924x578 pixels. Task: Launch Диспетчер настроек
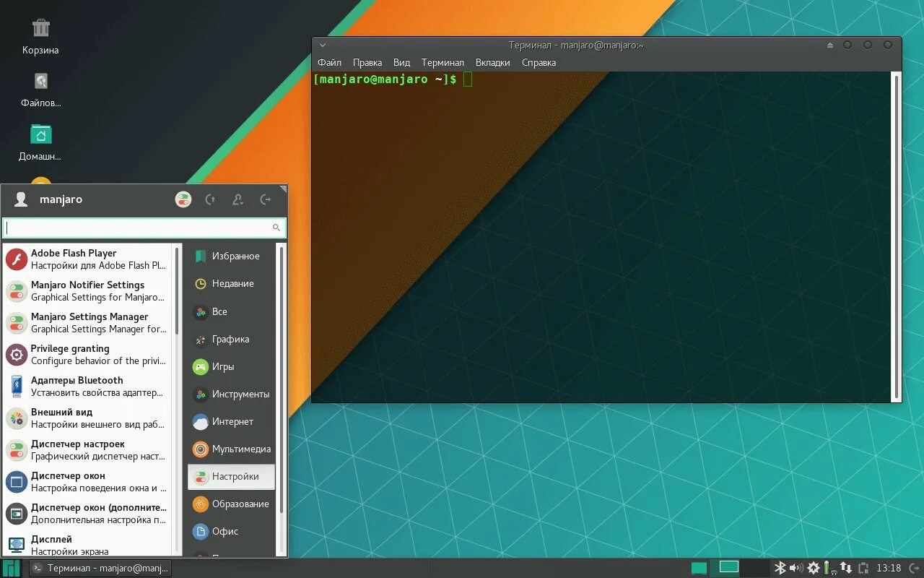point(87,449)
